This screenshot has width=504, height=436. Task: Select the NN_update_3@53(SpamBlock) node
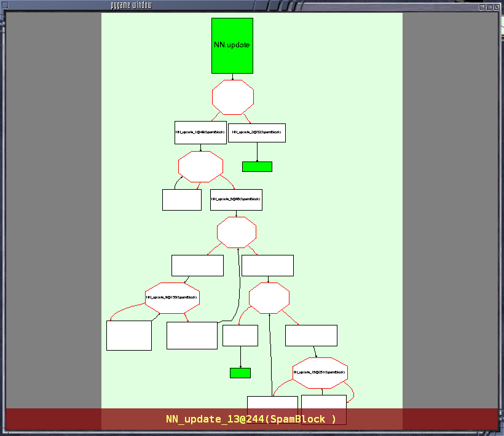click(x=257, y=133)
